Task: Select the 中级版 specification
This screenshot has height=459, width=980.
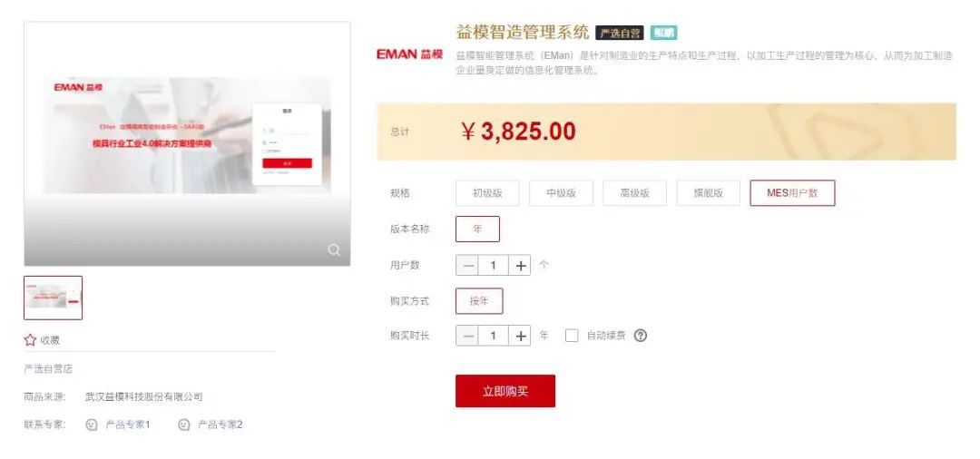Action: pos(562,193)
